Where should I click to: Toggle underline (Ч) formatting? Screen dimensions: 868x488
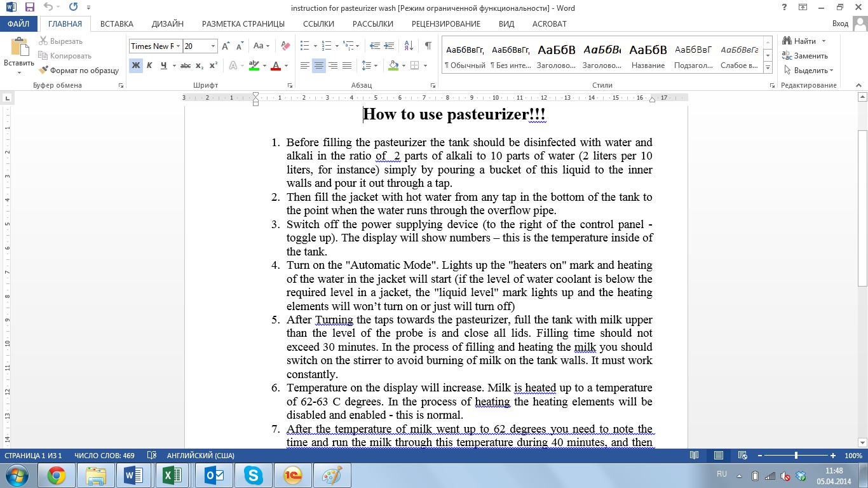tap(164, 65)
